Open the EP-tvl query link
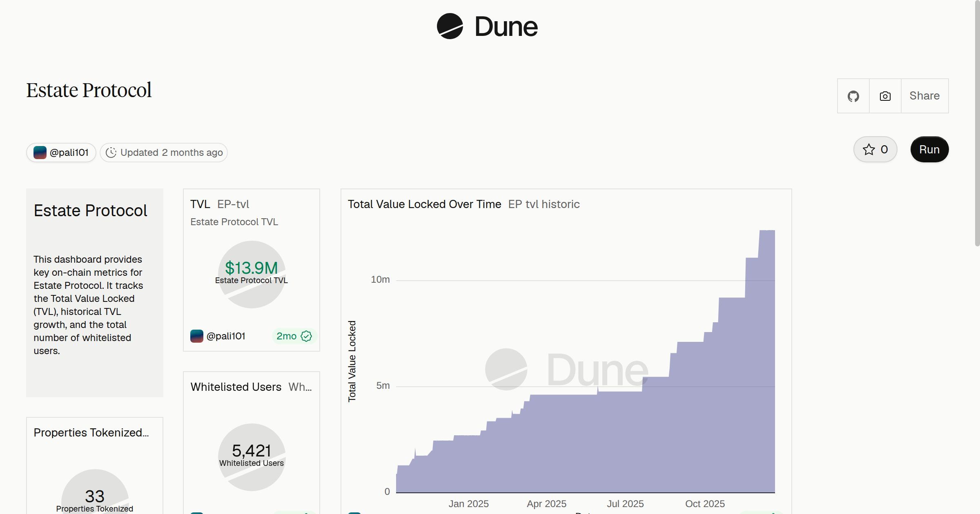Image resolution: width=980 pixels, height=514 pixels. point(233,204)
